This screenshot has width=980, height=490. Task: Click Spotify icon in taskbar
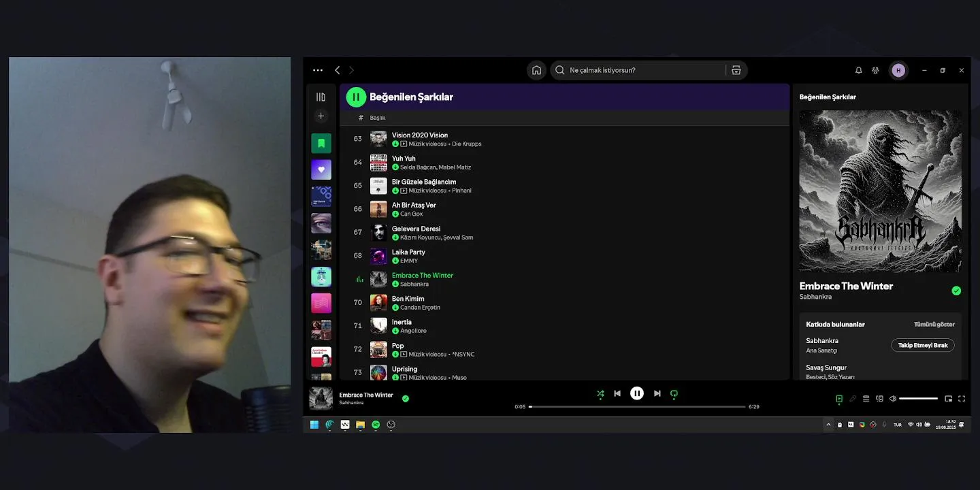(376, 425)
